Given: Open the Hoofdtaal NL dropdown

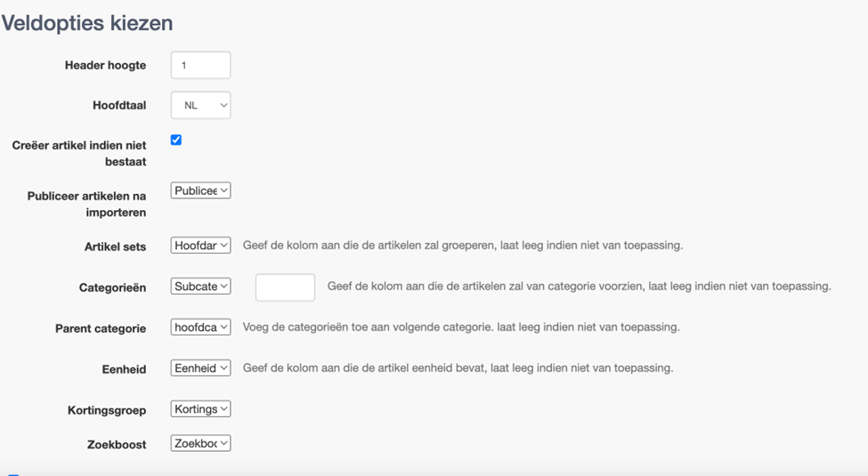Looking at the screenshot, I should click(200, 105).
